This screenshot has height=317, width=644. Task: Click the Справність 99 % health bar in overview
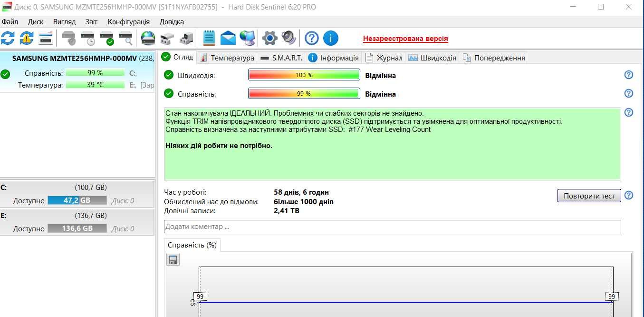click(304, 94)
